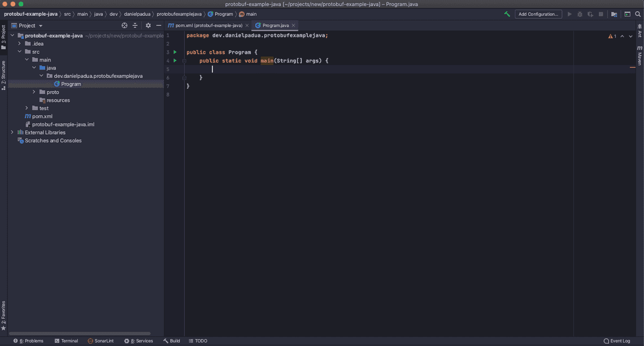Click the green Build Project hammer icon
The image size is (644, 346).
[x=507, y=14]
